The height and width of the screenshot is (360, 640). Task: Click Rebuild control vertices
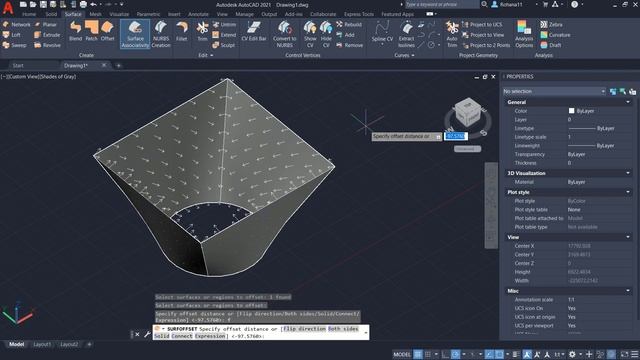pyautogui.click(x=349, y=24)
